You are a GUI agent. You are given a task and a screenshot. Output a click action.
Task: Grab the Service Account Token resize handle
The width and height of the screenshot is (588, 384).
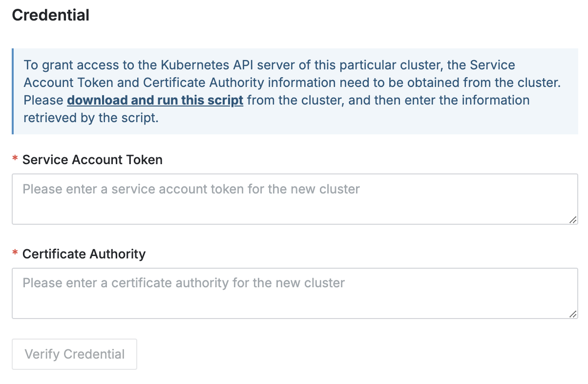572,220
